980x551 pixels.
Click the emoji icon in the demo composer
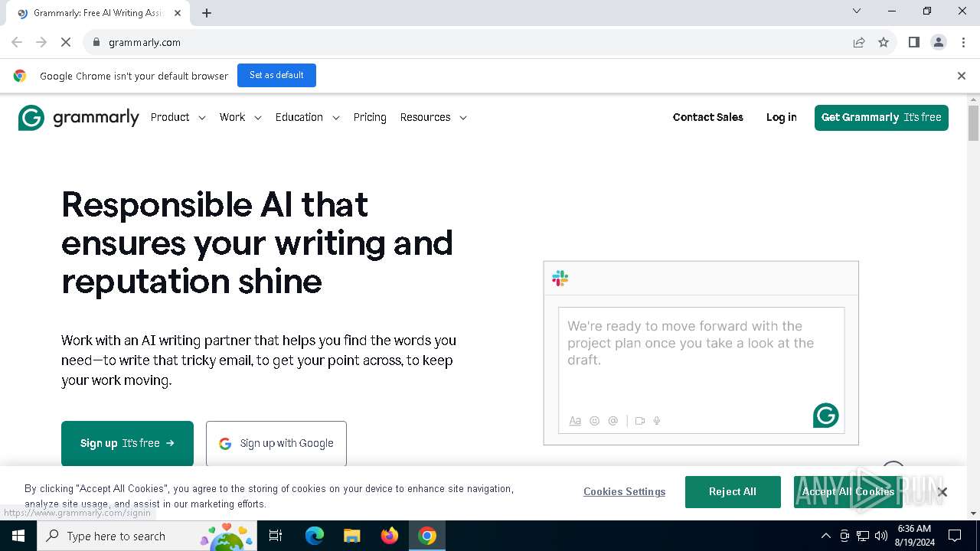(x=594, y=421)
